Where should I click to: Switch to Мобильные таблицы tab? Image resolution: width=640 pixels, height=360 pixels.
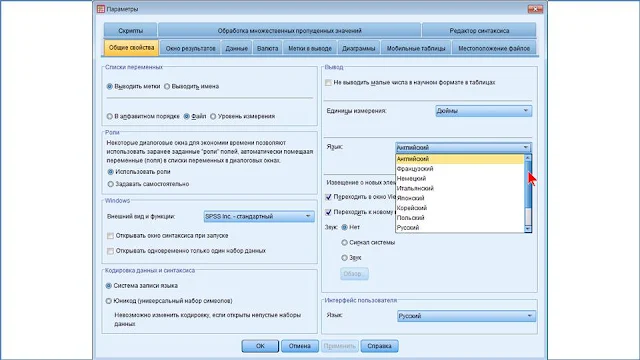pyautogui.click(x=416, y=48)
